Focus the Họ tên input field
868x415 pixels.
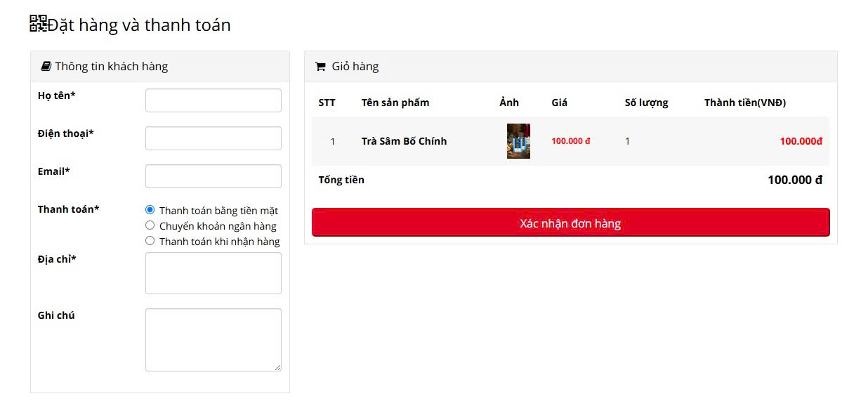[213, 100]
